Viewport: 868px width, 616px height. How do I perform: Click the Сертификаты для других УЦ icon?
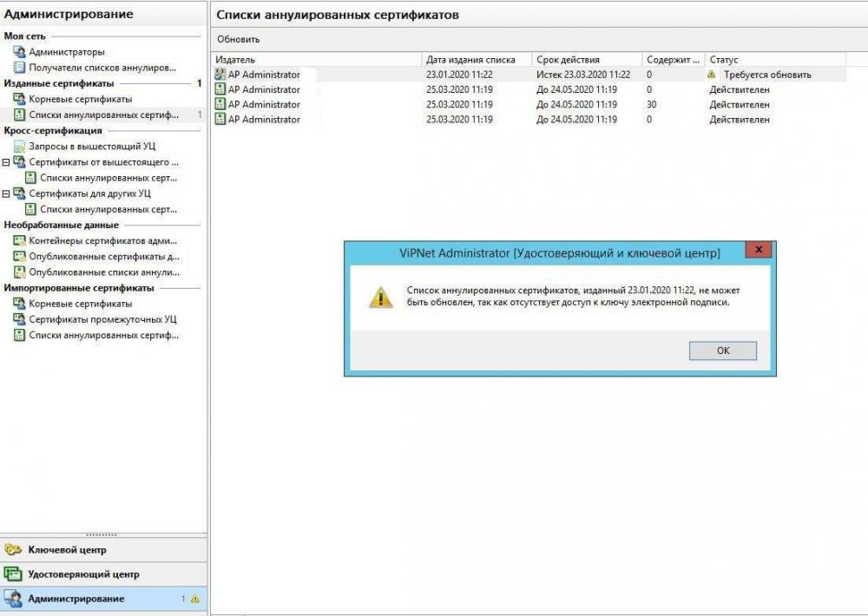[x=19, y=193]
